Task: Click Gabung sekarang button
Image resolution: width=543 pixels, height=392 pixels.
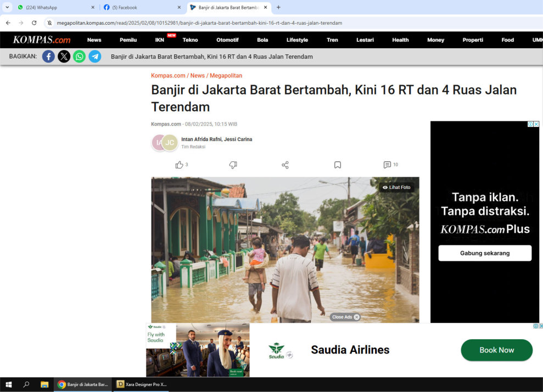Action: coord(485,253)
